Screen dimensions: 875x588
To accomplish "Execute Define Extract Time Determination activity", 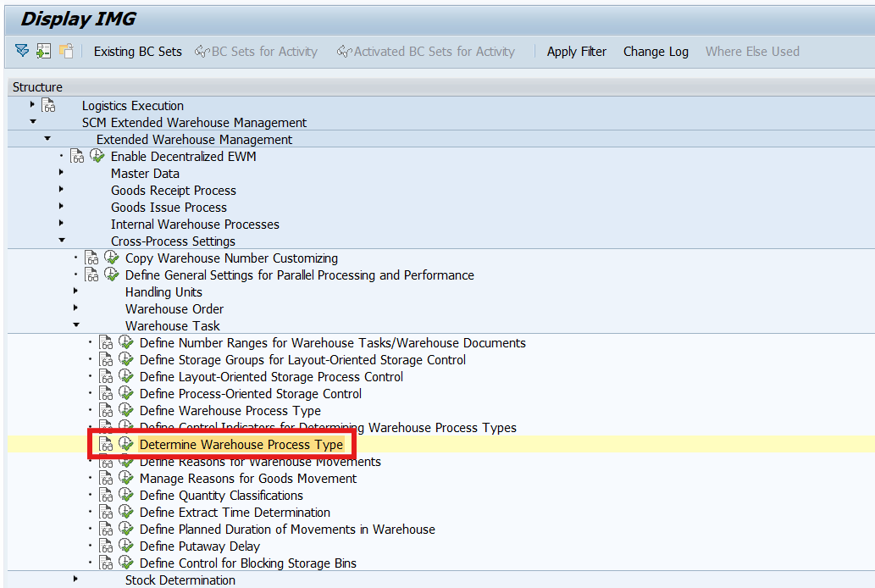I will click(126, 512).
